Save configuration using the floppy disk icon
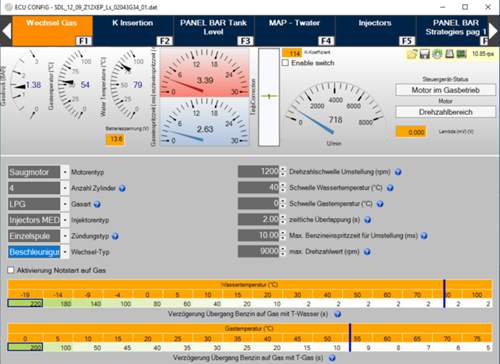The image size is (500, 364). coord(424,54)
